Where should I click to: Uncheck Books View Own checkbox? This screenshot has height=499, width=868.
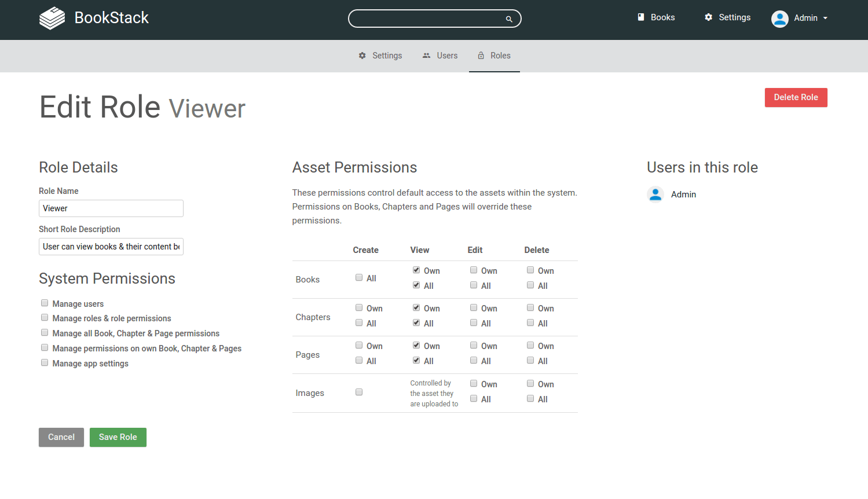click(416, 270)
